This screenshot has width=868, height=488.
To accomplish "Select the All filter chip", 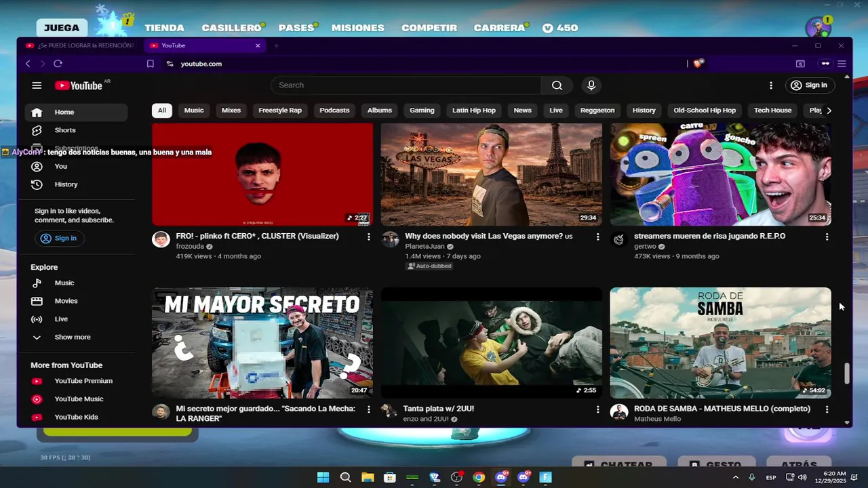I will click(162, 110).
